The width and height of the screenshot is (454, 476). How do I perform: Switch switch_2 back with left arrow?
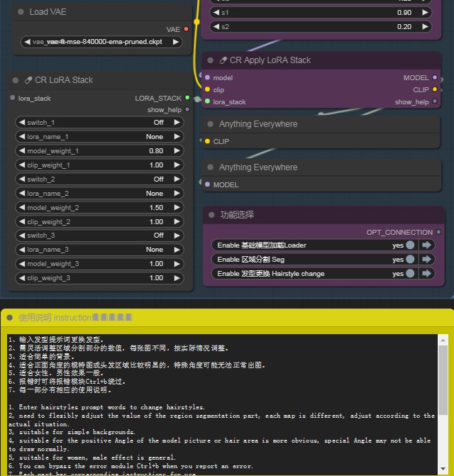(x=22, y=179)
